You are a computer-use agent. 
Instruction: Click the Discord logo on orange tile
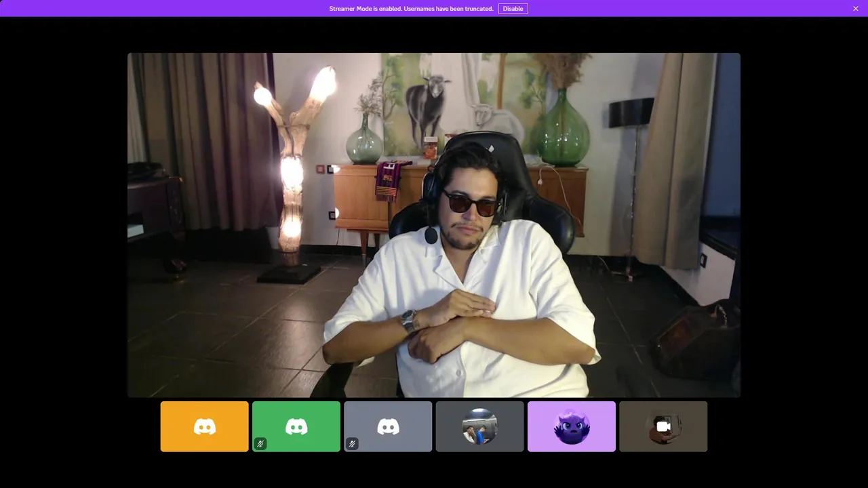[205, 426]
